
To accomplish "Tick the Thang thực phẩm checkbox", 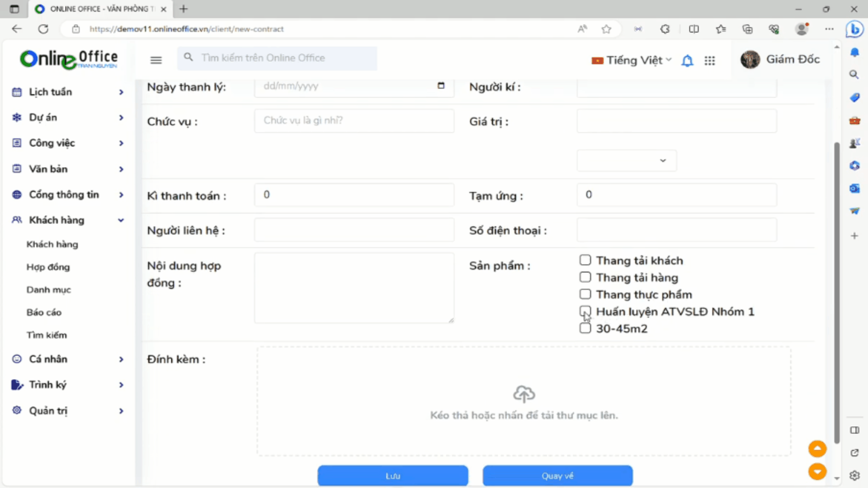I will coord(585,294).
